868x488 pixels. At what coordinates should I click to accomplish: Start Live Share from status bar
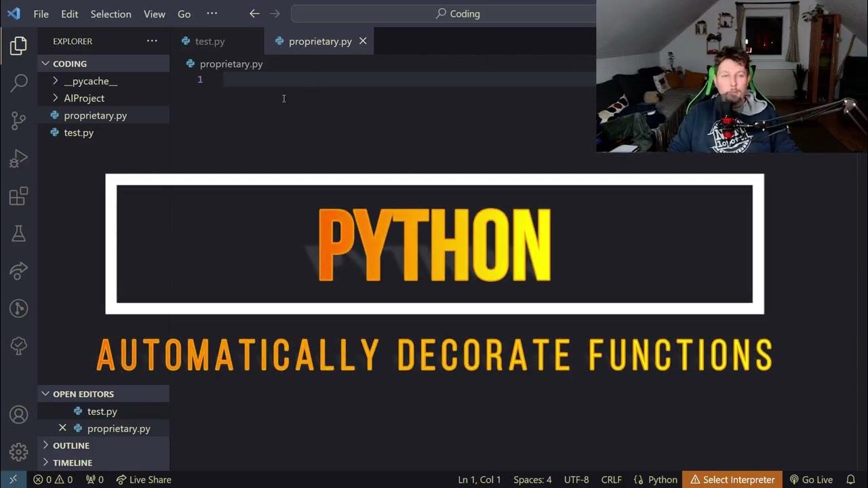click(x=144, y=479)
